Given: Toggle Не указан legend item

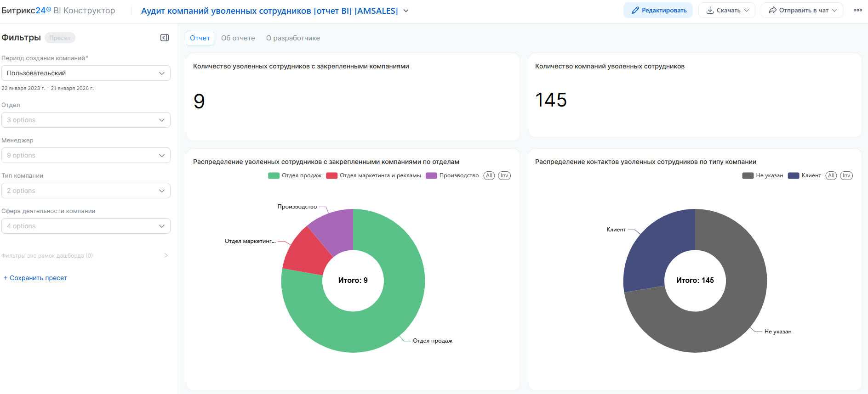Looking at the screenshot, I should coord(763,175).
